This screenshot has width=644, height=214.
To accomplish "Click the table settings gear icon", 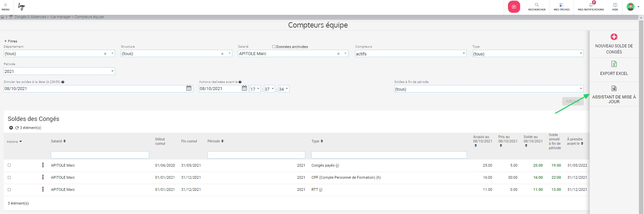I will 11,128.
